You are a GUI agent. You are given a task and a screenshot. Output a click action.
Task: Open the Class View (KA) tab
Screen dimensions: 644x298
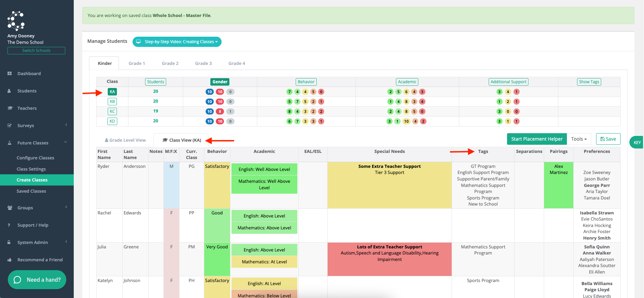(181, 140)
